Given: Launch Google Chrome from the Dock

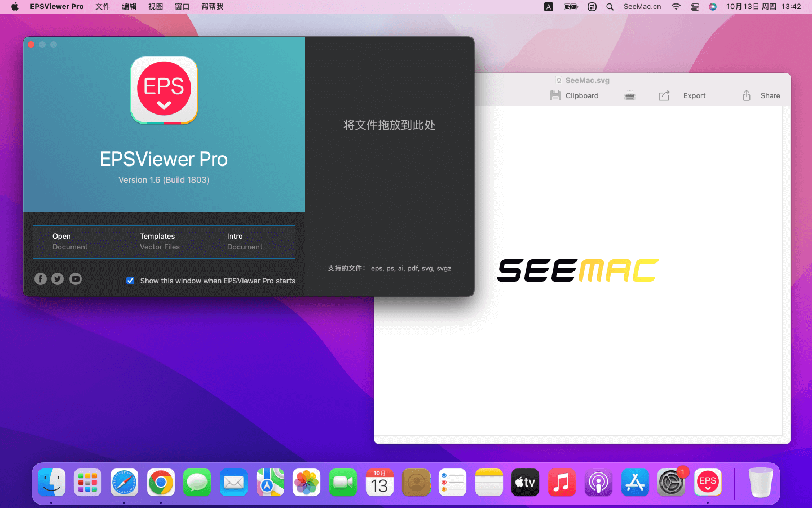Looking at the screenshot, I should (161, 483).
